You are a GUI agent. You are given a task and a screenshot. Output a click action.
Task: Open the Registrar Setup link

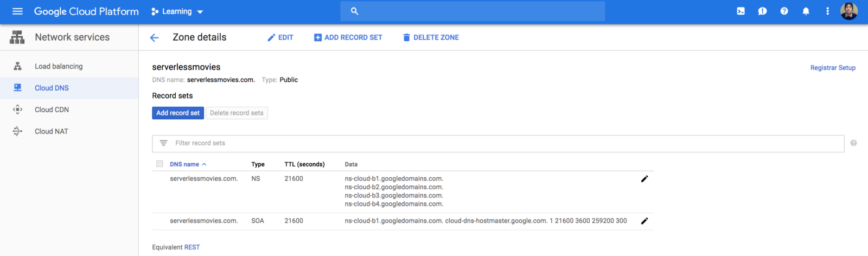tap(833, 68)
